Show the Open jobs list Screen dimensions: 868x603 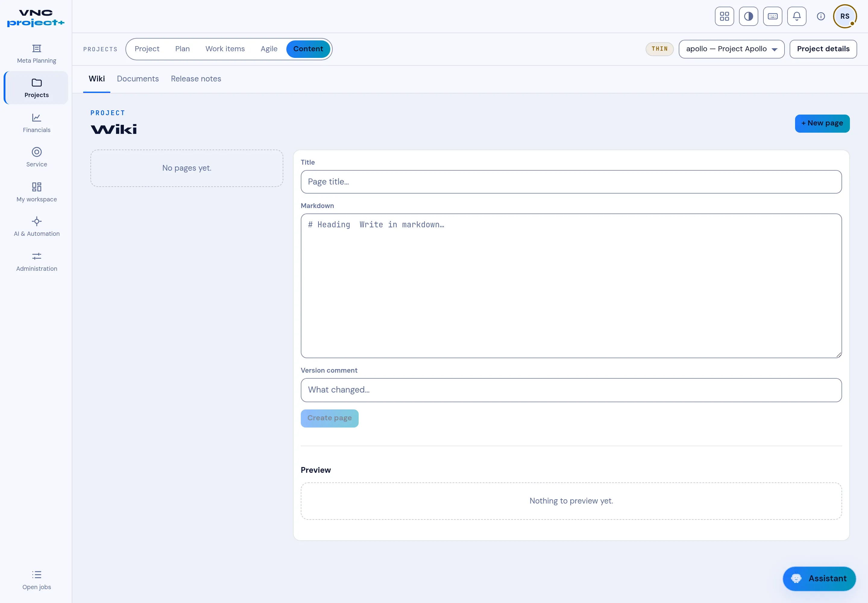point(36,580)
